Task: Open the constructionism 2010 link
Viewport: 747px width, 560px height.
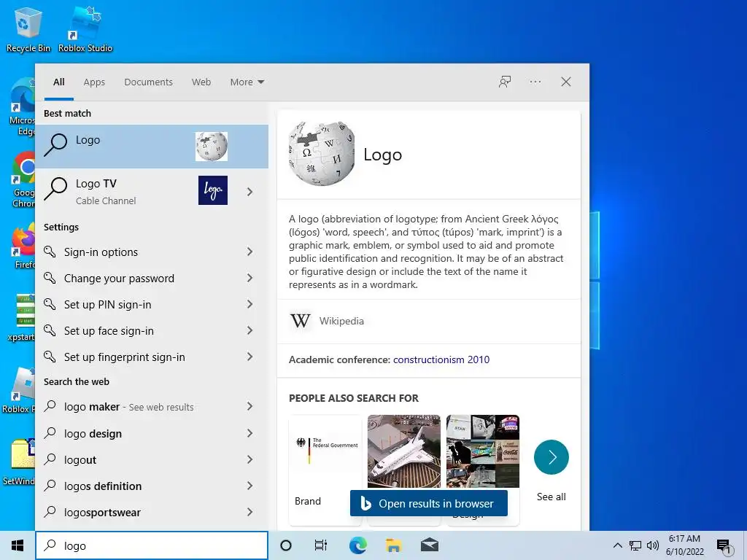Action: point(441,359)
